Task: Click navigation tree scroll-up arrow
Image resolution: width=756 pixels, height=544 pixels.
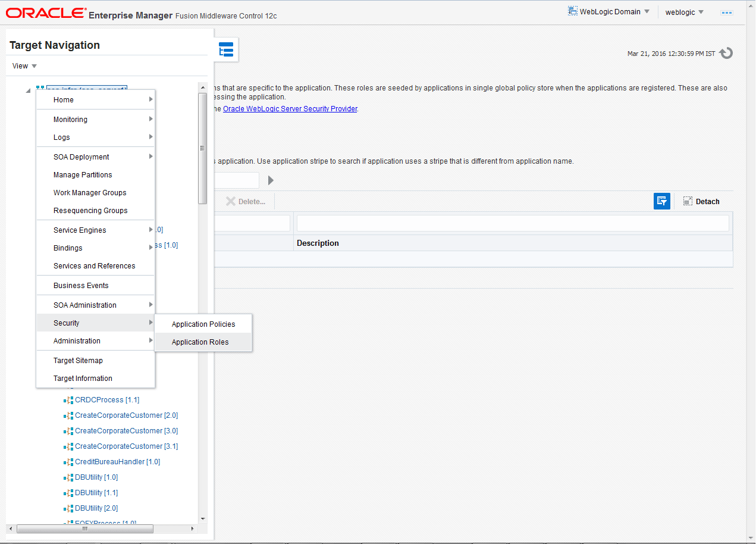Action: coord(202,87)
